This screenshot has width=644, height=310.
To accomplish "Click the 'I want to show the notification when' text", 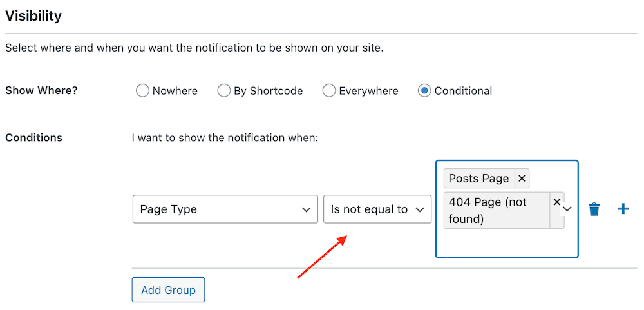I will tap(225, 137).
